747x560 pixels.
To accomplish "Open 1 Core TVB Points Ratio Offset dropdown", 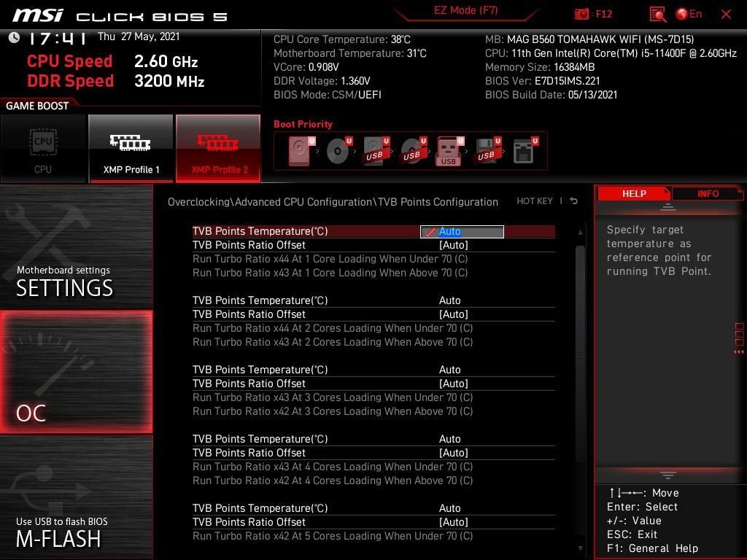I will (x=373, y=245).
